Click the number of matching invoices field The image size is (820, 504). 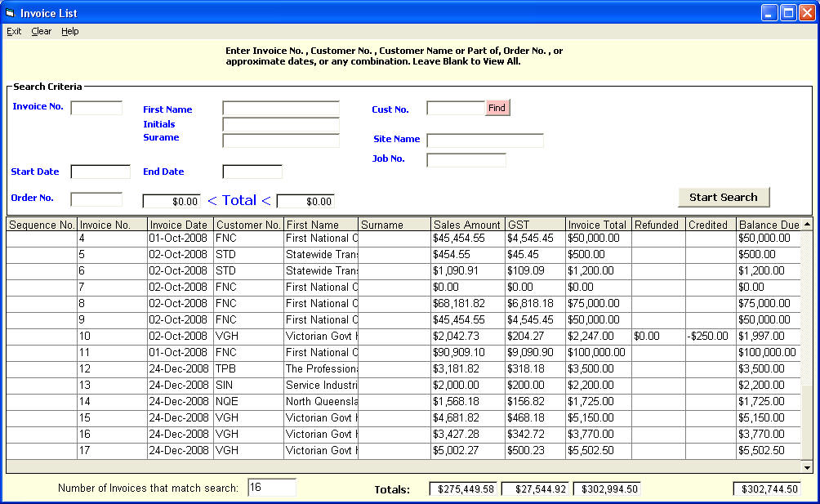tap(271, 488)
